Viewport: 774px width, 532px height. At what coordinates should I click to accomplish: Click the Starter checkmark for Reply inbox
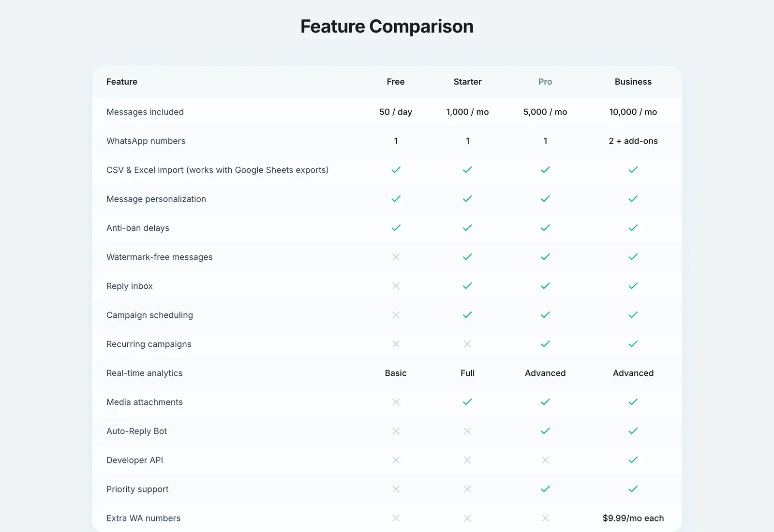pos(467,286)
